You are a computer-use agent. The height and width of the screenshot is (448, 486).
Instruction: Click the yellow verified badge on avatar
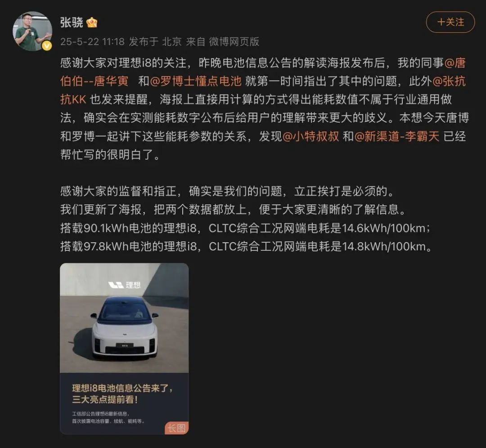(x=47, y=46)
